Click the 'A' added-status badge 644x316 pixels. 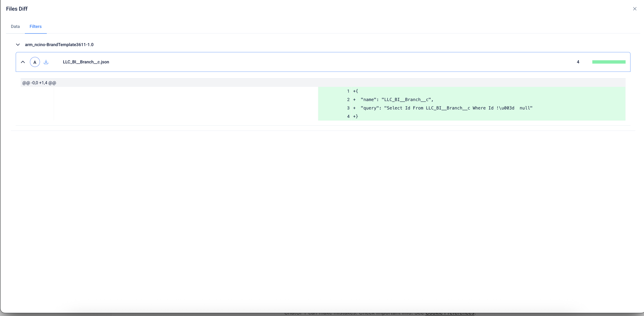tap(35, 62)
